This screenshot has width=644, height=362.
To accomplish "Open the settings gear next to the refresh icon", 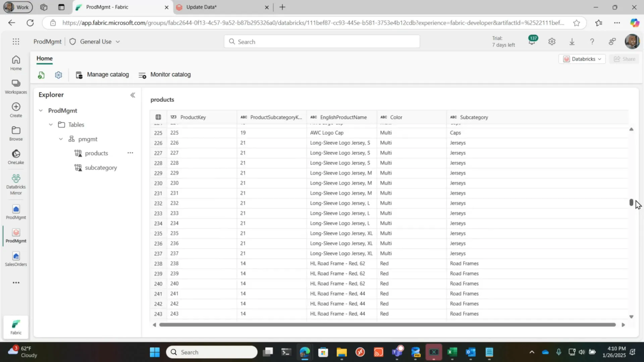I will coord(58,75).
